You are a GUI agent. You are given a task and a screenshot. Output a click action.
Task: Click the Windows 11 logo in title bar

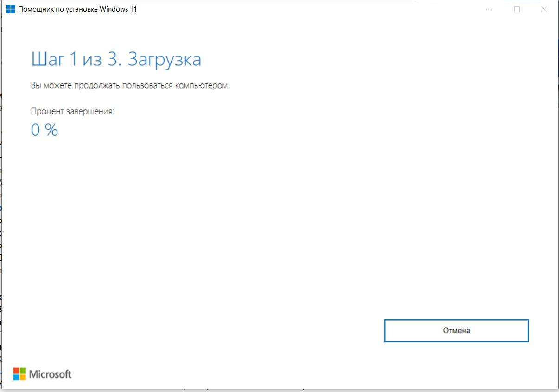(11, 9)
